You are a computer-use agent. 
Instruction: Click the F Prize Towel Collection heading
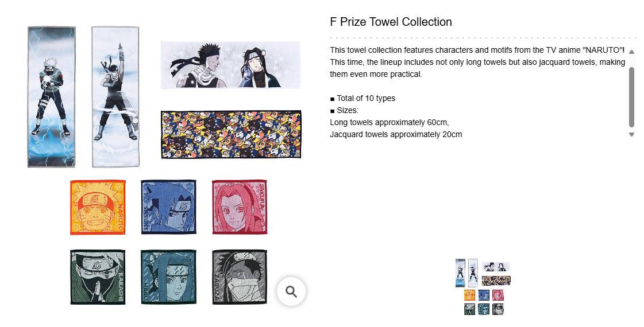(x=391, y=22)
